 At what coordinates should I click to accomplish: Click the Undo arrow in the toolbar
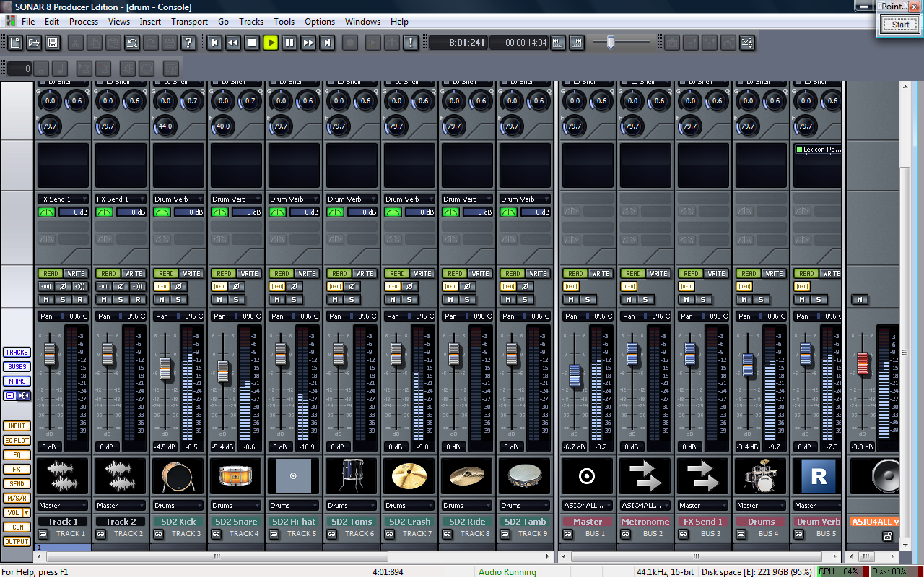point(131,43)
